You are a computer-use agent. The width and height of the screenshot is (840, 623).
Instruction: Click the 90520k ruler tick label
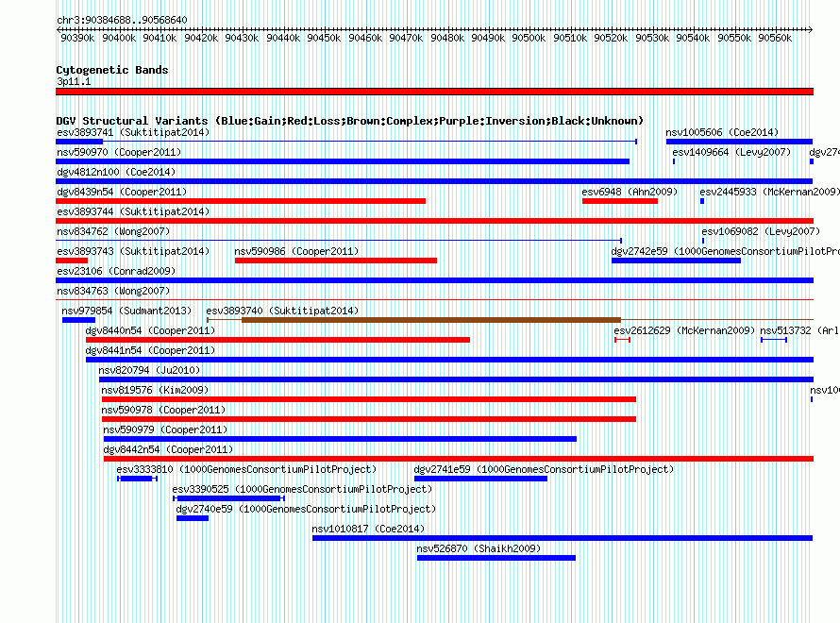tap(611, 38)
